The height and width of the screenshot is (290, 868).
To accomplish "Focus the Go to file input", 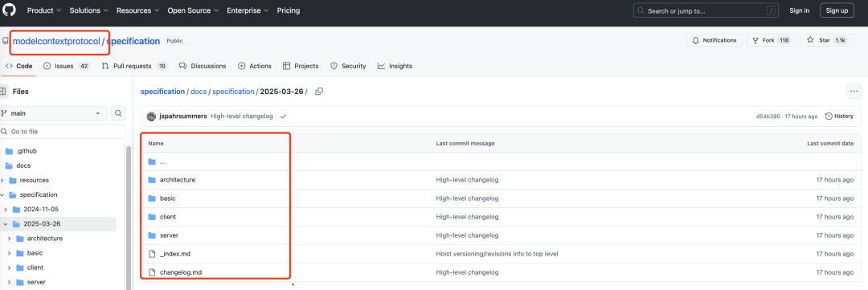I will tap(63, 132).
